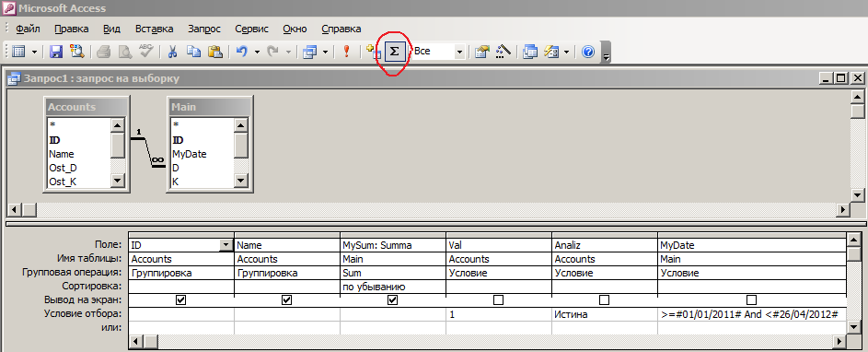Open the Запрос menu
The height and width of the screenshot is (352, 868).
tap(204, 29)
